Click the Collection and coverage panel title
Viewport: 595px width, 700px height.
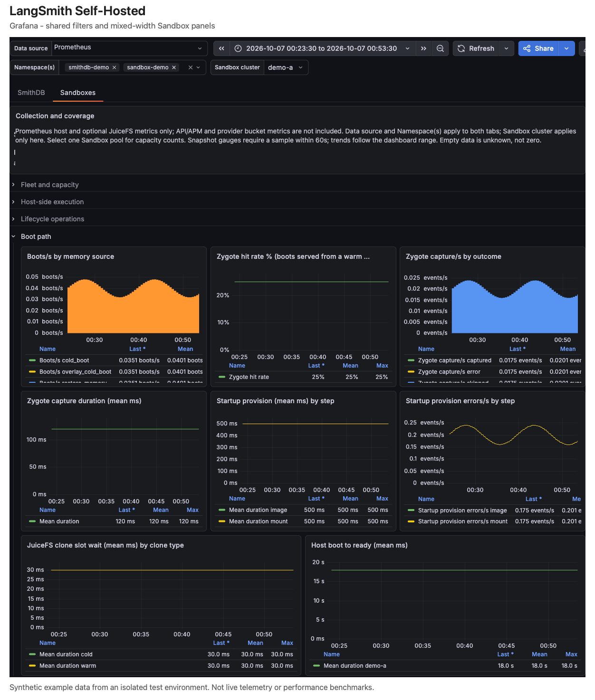point(55,116)
